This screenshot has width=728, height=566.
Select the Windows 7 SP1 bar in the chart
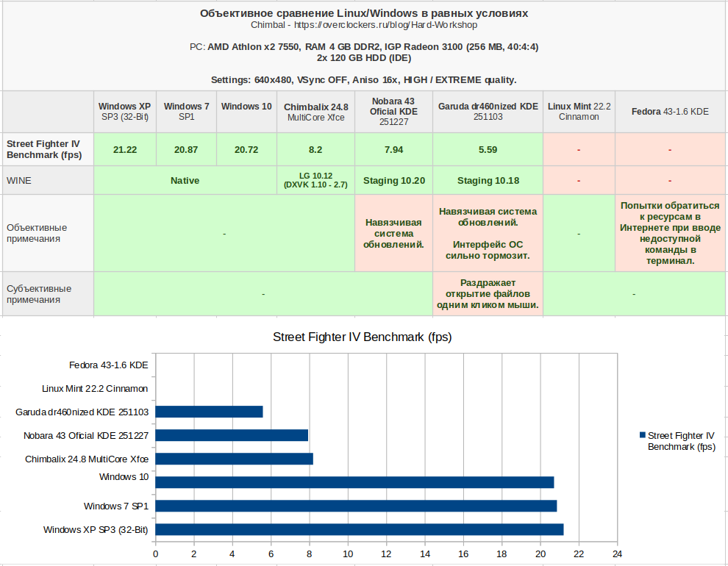tap(356, 506)
